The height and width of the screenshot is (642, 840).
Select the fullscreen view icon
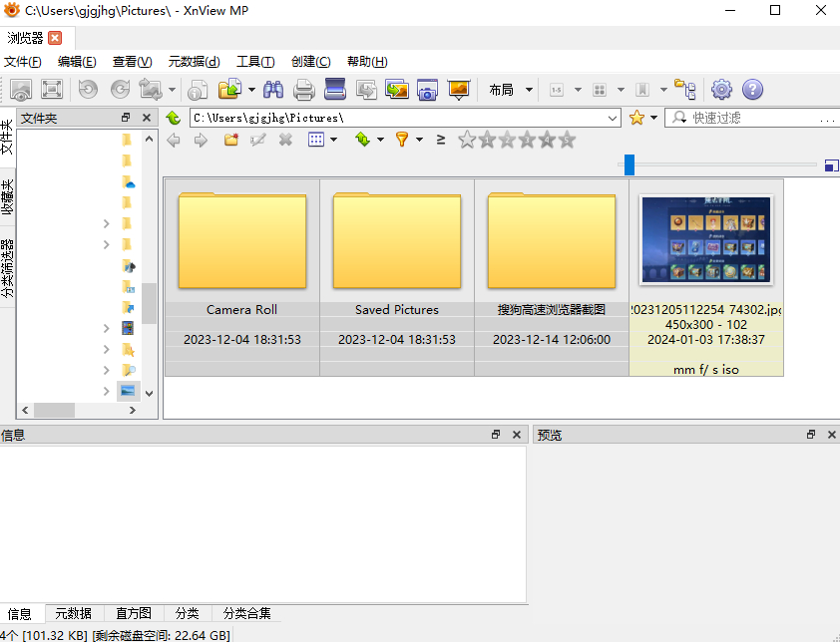pyautogui.click(x=52, y=89)
